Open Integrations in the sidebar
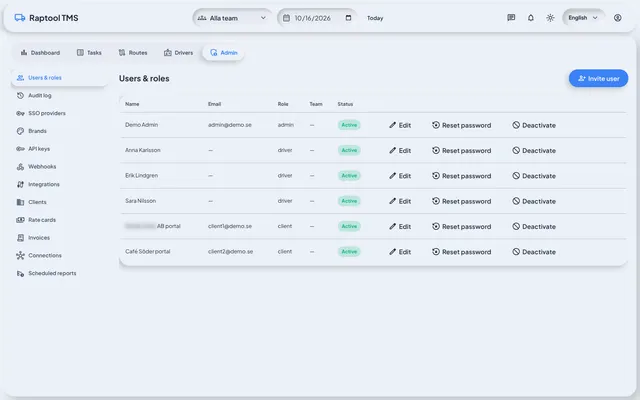This screenshot has width=640, height=400. click(60, 184)
